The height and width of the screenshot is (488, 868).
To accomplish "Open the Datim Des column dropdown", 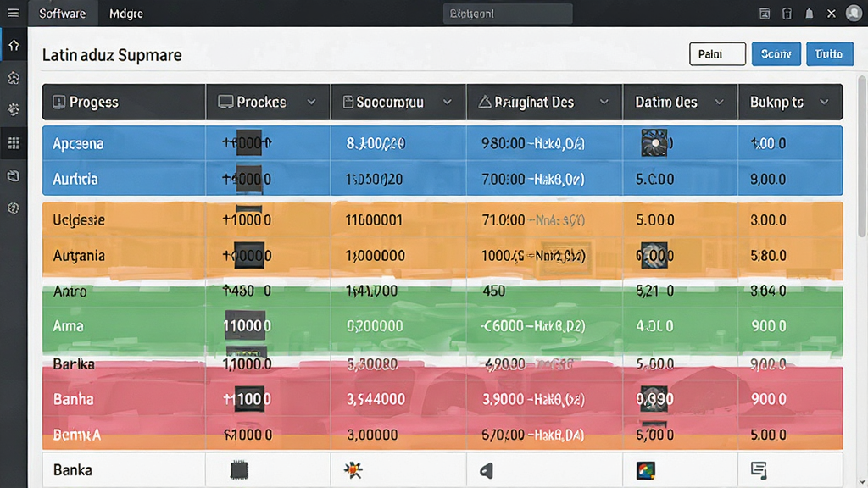I will 719,102.
